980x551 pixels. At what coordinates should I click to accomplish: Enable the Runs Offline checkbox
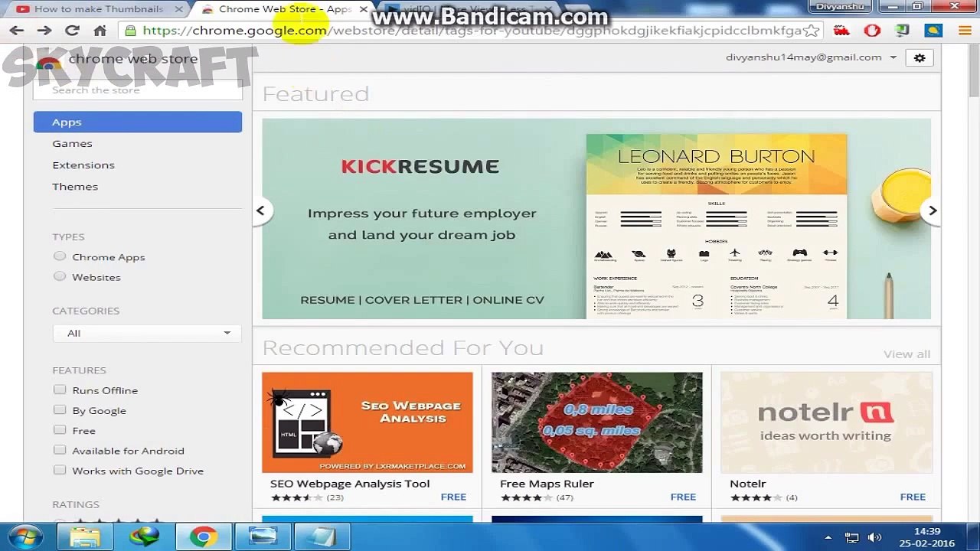[60, 390]
